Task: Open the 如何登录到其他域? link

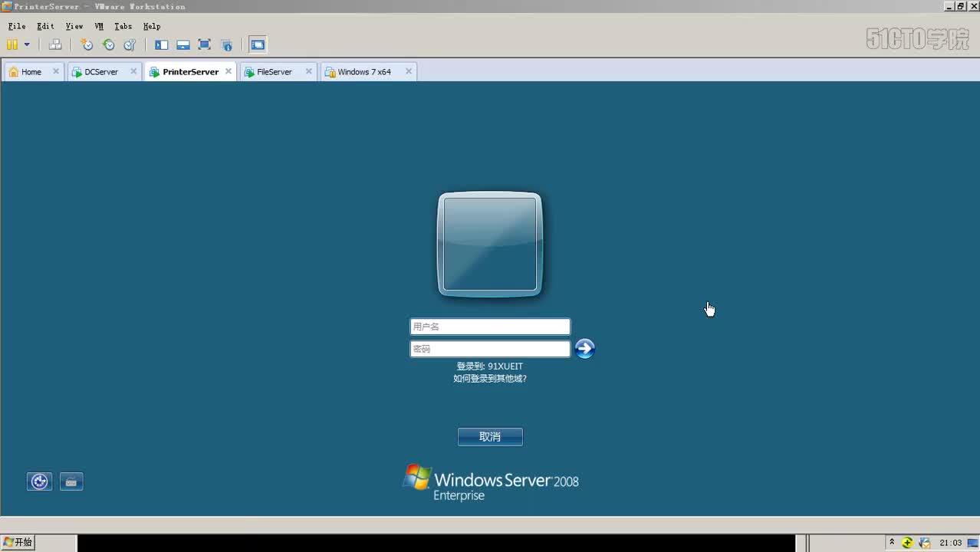Action: tap(490, 379)
